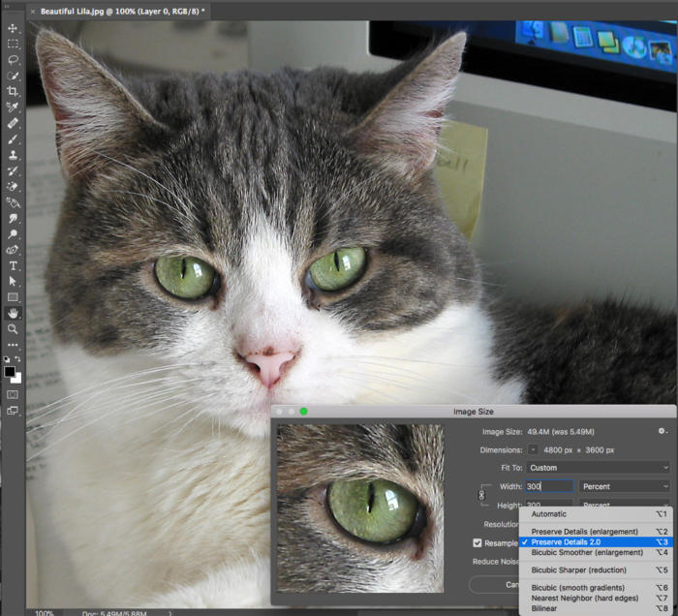The image size is (678, 616).
Task: Choose Preserve Details (enlargement) option
Action: coord(597,532)
